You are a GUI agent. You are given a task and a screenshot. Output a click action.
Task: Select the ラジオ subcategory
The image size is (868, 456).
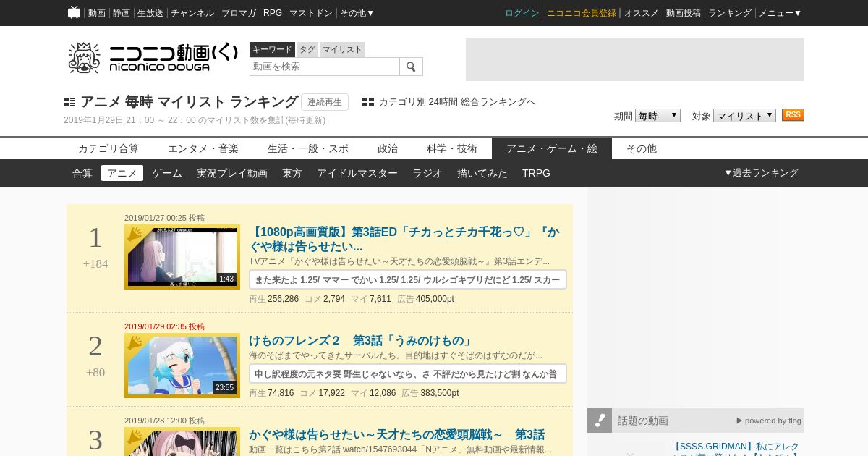click(x=427, y=173)
